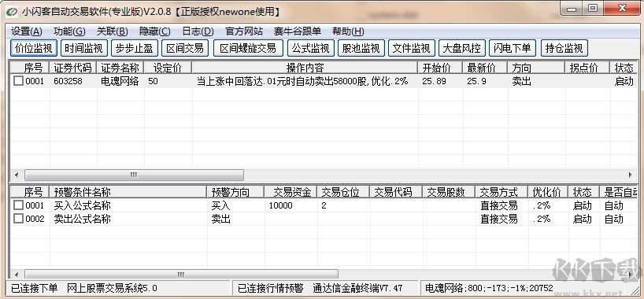644x299 pixels.
Task: Click 交易代码 column header
Action: [x=396, y=192]
